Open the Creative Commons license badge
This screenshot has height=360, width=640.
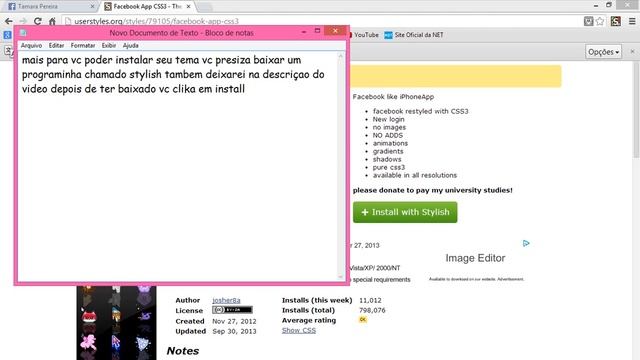point(232,310)
